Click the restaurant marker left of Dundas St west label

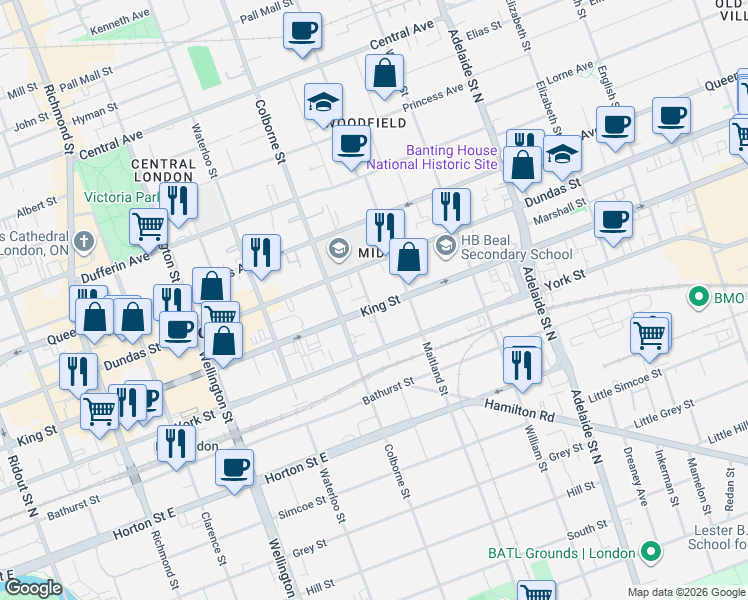tap(79, 374)
